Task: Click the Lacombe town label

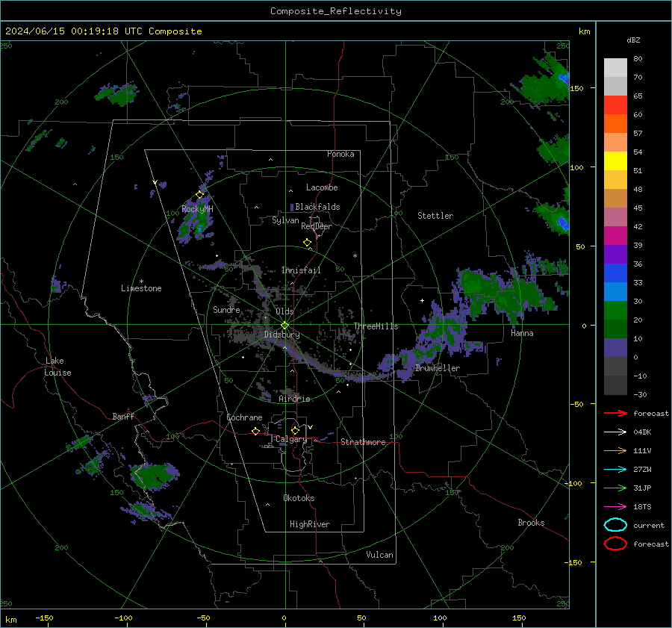Action: (322, 187)
